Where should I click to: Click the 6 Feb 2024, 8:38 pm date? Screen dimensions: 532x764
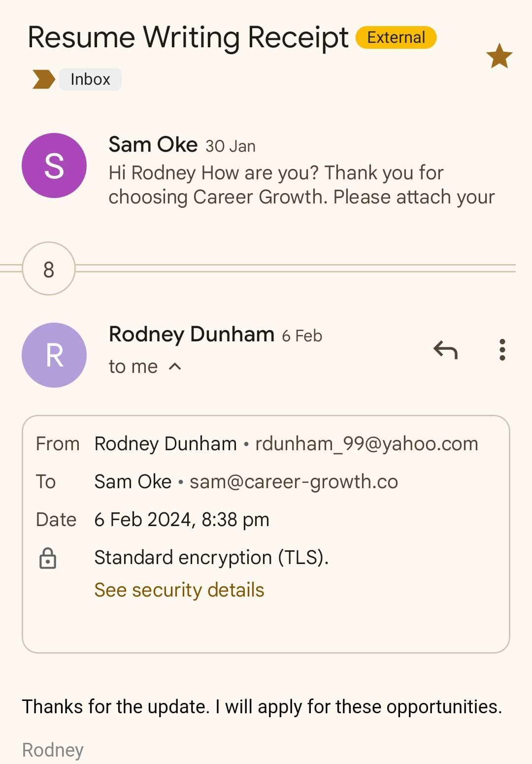point(182,520)
